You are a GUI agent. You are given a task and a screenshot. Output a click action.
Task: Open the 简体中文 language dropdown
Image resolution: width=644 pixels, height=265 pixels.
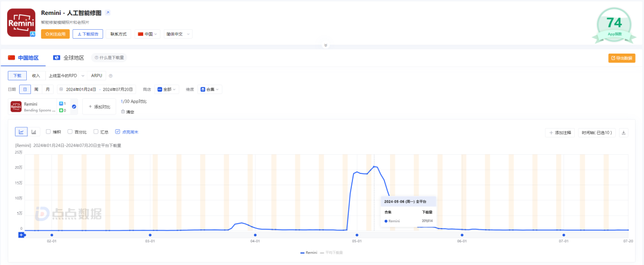pos(178,34)
